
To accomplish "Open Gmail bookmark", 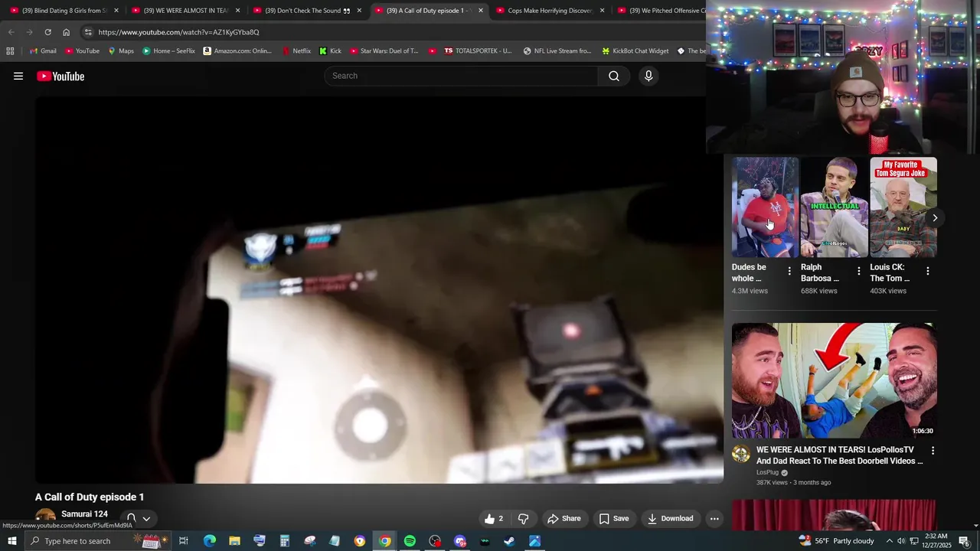I will point(43,51).
